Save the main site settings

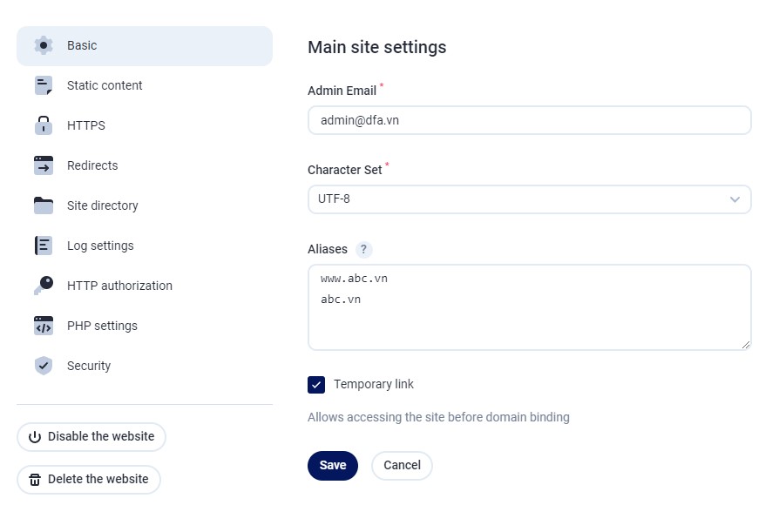click(332, 466)
